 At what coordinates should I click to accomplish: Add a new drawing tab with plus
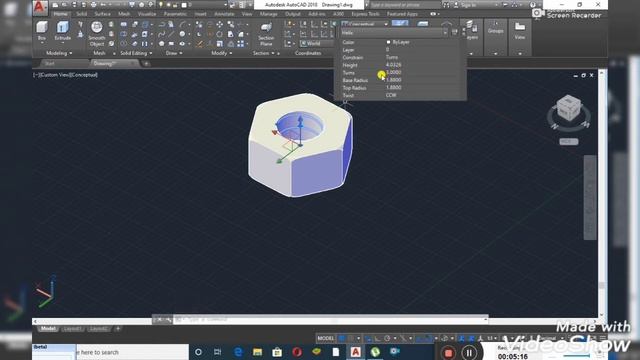pos(146,63)
